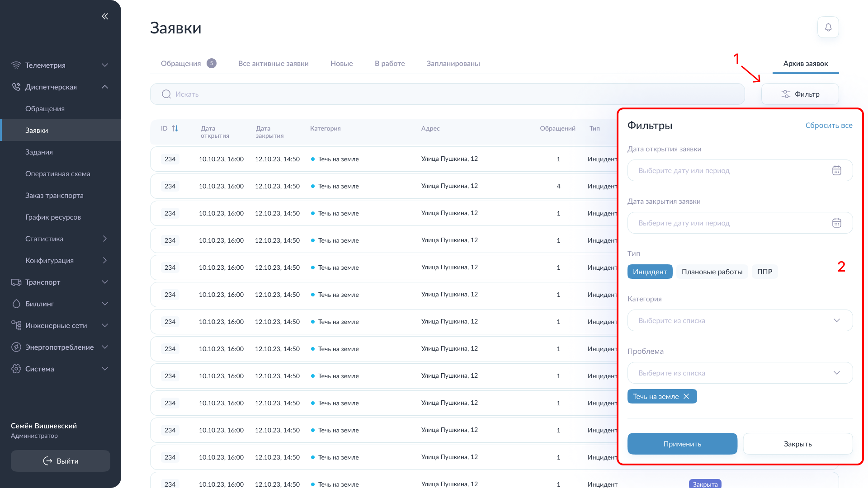
Task: Switch to the В работе tab
Action: point(389,63)
